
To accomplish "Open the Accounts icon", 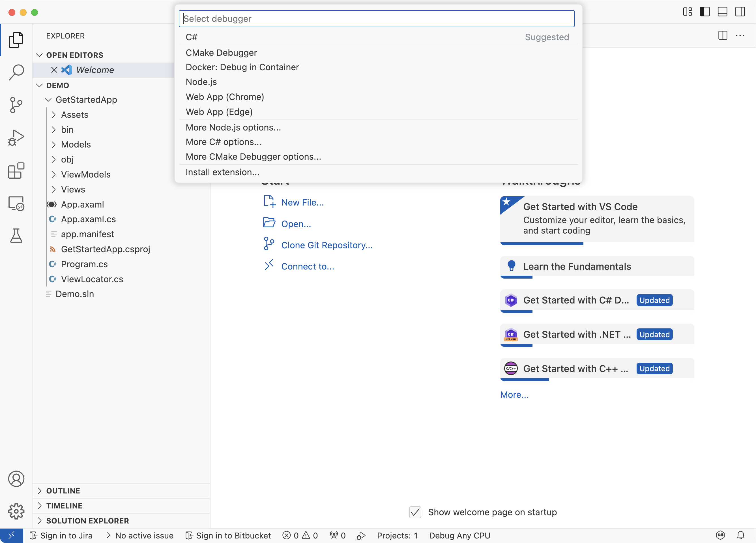I will point(16,479).
